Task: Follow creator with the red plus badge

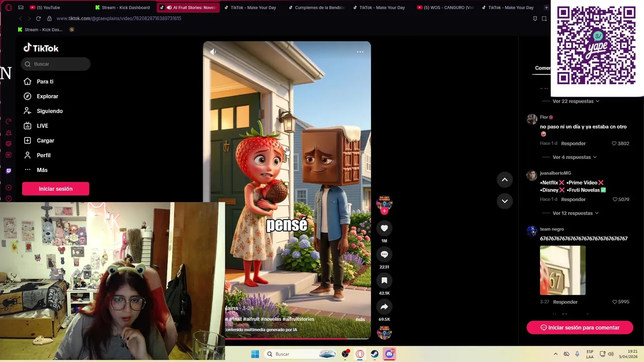Action: pyautogui.click(x=384, y=211)
